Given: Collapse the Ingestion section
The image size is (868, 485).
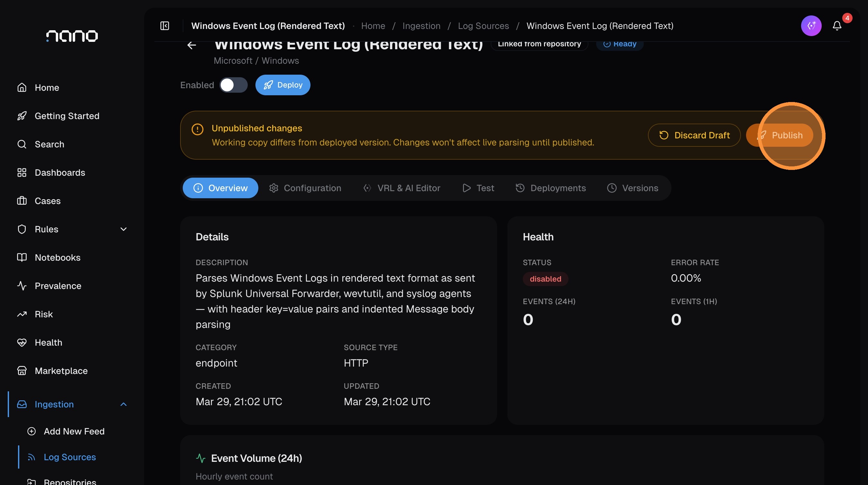Looking at the screenshot, I should pos(123,404).
